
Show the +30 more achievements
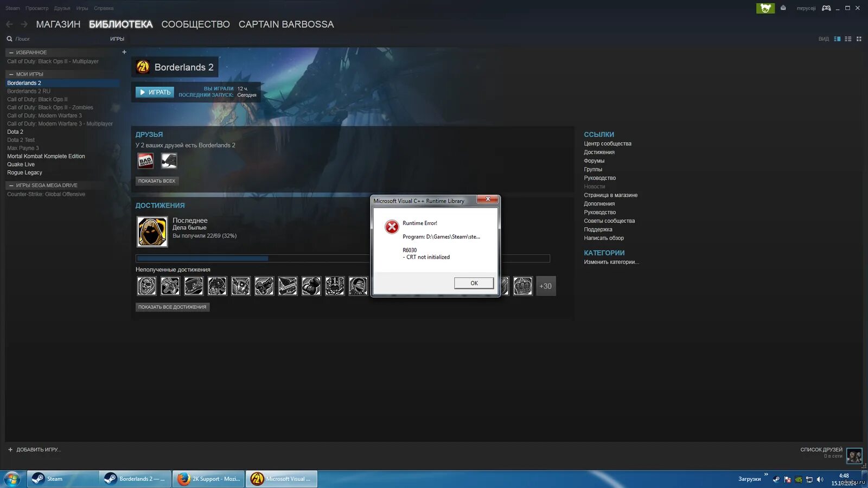pos(546,286)
